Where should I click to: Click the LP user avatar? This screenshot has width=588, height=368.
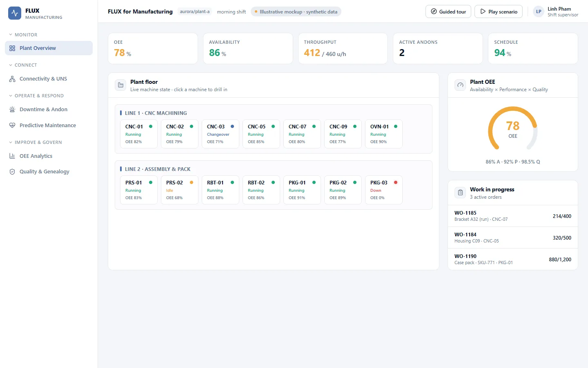[x=539, y=11]
